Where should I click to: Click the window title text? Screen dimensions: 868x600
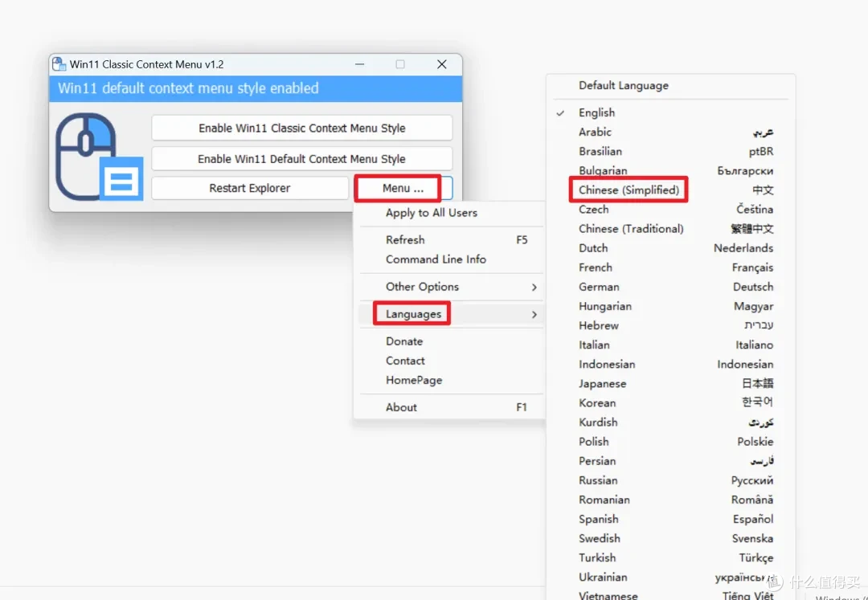[x=147, y=65]
